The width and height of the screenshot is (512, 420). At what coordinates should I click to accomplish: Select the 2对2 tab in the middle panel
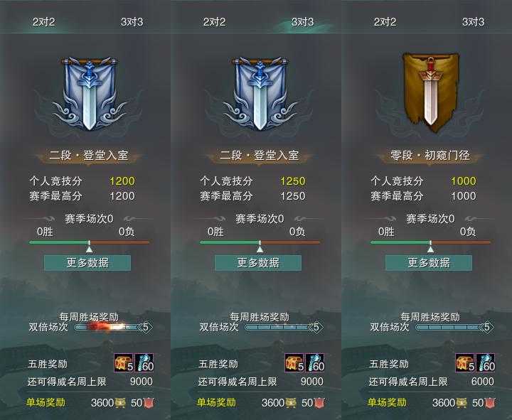(214, 22)
